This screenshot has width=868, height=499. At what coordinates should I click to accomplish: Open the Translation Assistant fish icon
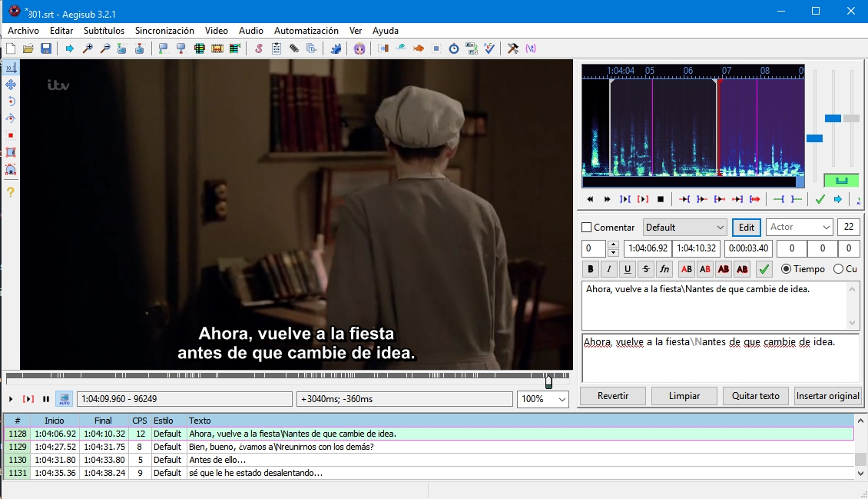(419, 48)
